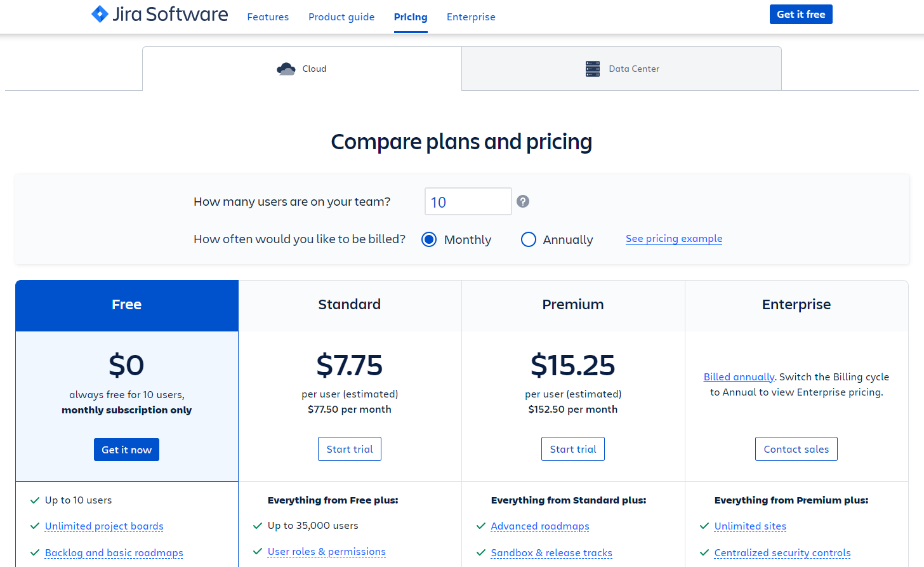
Task: Click the help question mark icon
Action: [x=523, y=201]
